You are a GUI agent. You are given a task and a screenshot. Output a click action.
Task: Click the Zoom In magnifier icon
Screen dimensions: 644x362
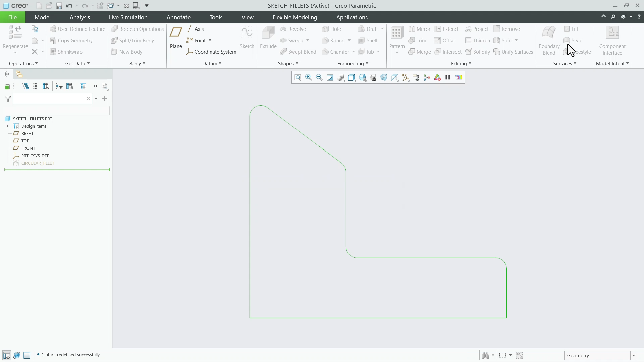(309, 78)
